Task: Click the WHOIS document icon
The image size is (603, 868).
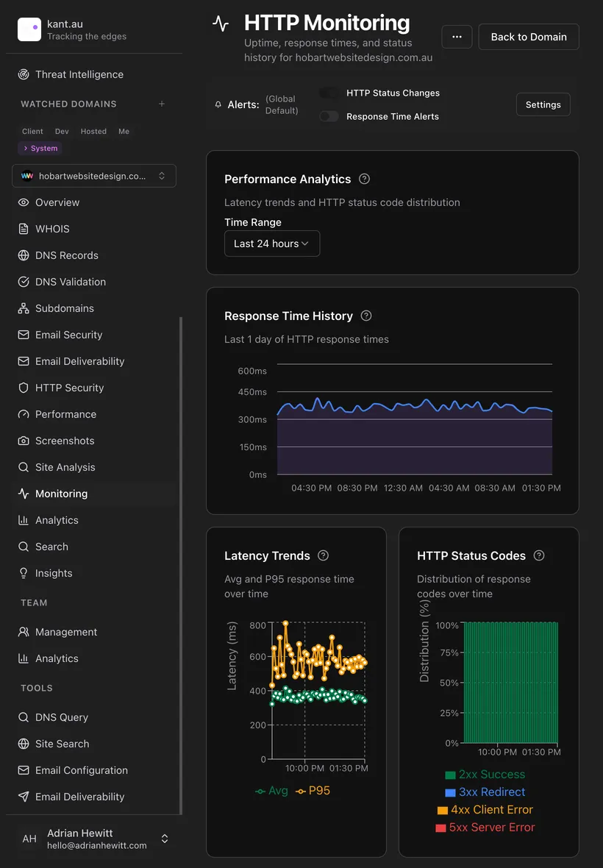Action: coord(24,230)
